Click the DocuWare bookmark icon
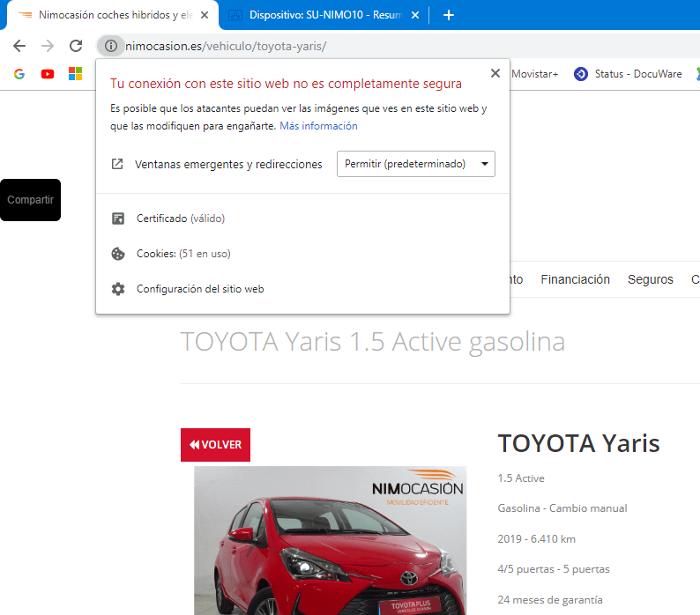Screen dimensions: 700x615 pyautogui.click(x=581, y=74)
